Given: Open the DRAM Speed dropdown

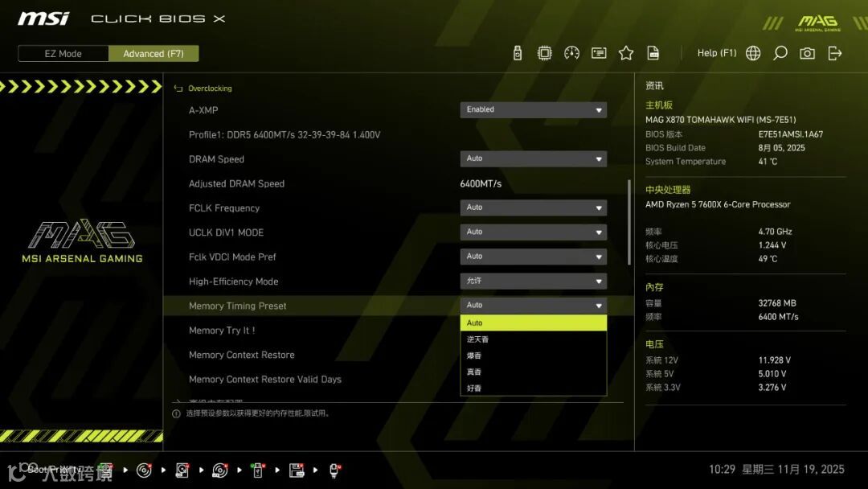Looking at the screenshot, I should (533, 159).
